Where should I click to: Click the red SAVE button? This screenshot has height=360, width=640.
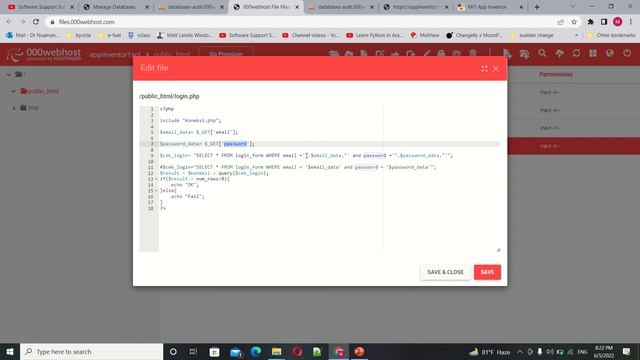tap(487, 272)
